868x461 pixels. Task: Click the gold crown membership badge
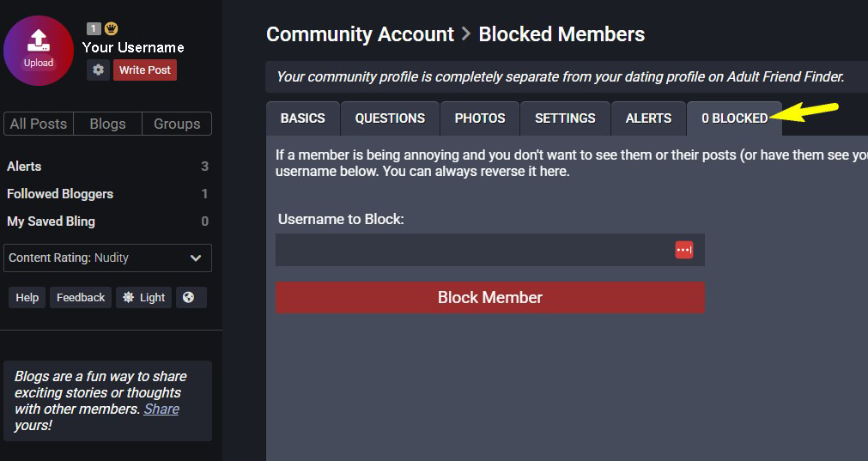click(110, 28)
